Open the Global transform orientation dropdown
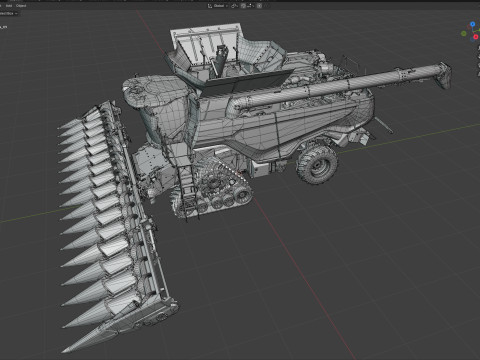This screenshot has height=360, width=480. [218, 6]
